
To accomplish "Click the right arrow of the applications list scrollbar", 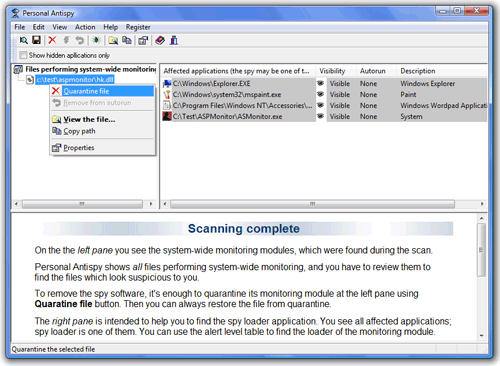I will tap(482, 204).
